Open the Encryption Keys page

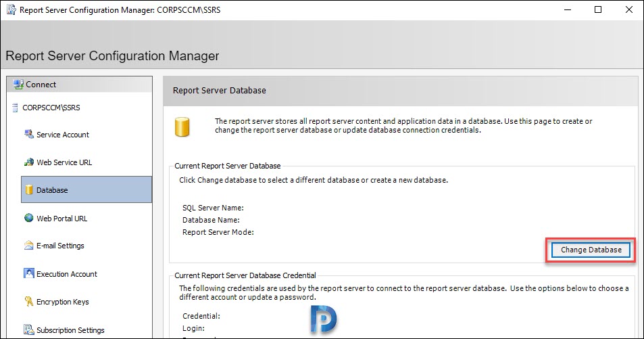[x=63, y=302]
